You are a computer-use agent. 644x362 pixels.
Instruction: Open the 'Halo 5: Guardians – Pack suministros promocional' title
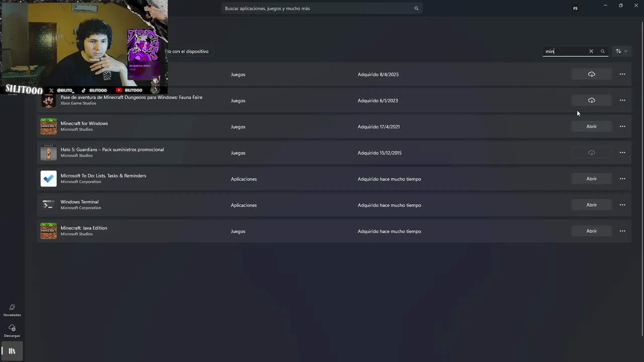[112, 150]
